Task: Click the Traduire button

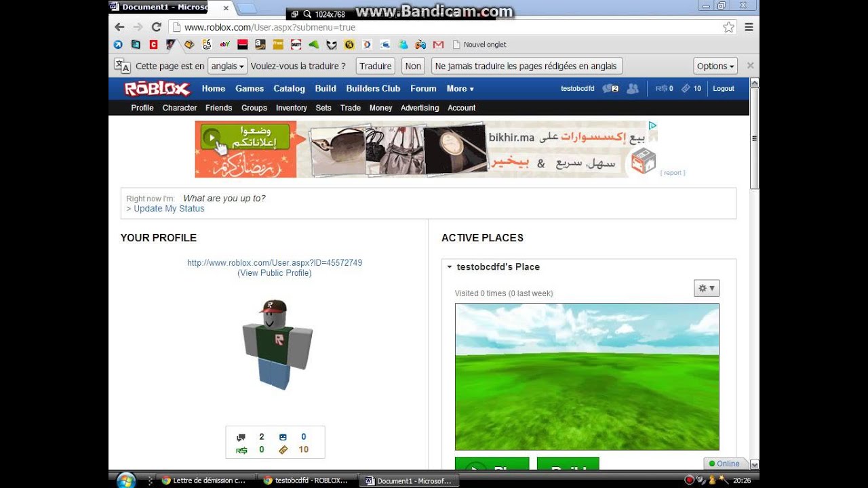Action: click(376, 66)
